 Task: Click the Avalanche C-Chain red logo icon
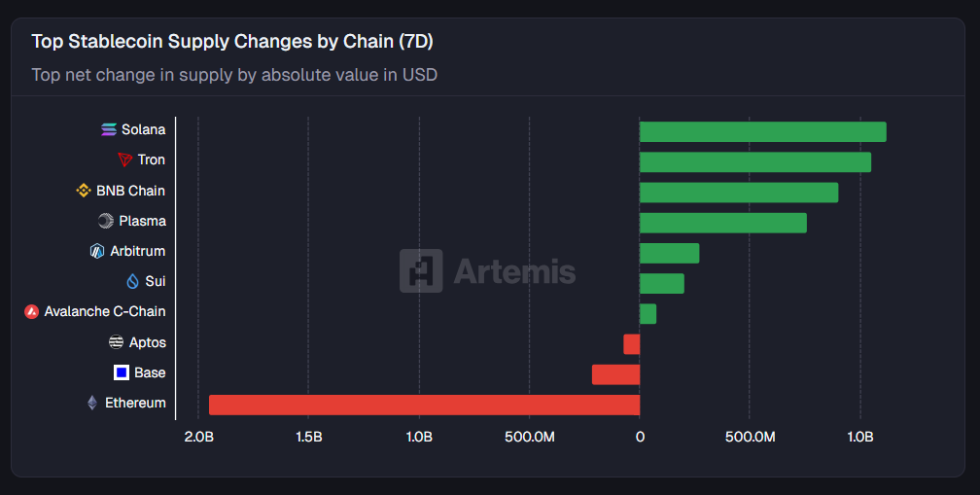pyautogui.click(x=32, y=311)
